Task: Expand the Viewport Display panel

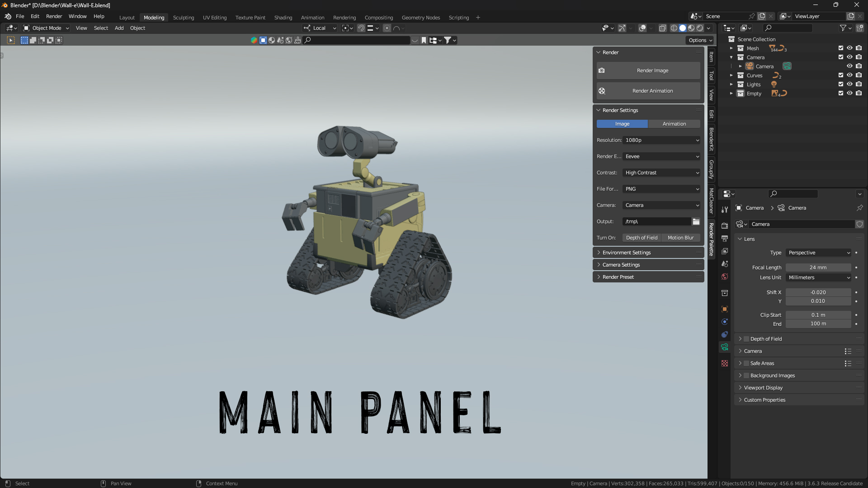Action: coord(799,388)
